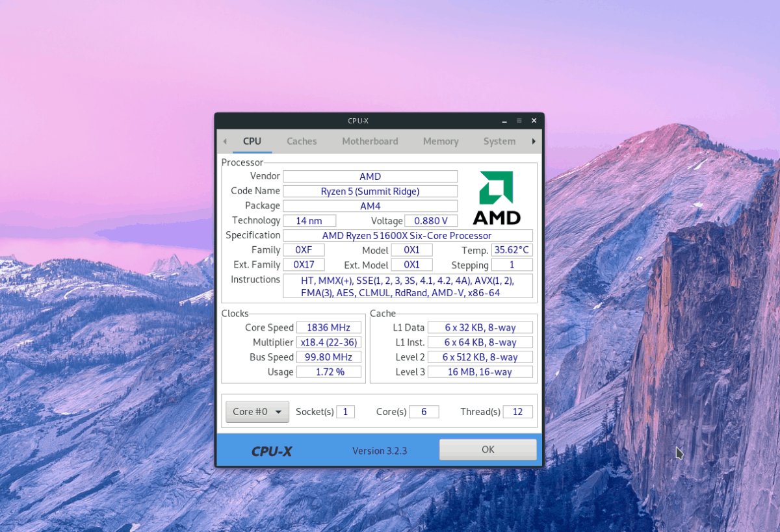Select the Multiplier value x18.4 (22-36)

pos(329,342)
